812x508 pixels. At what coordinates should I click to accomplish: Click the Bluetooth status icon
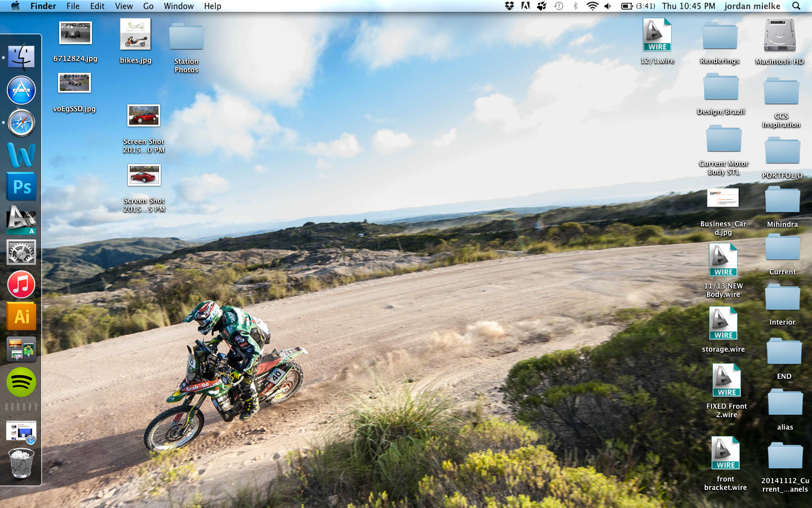(576, 6)
